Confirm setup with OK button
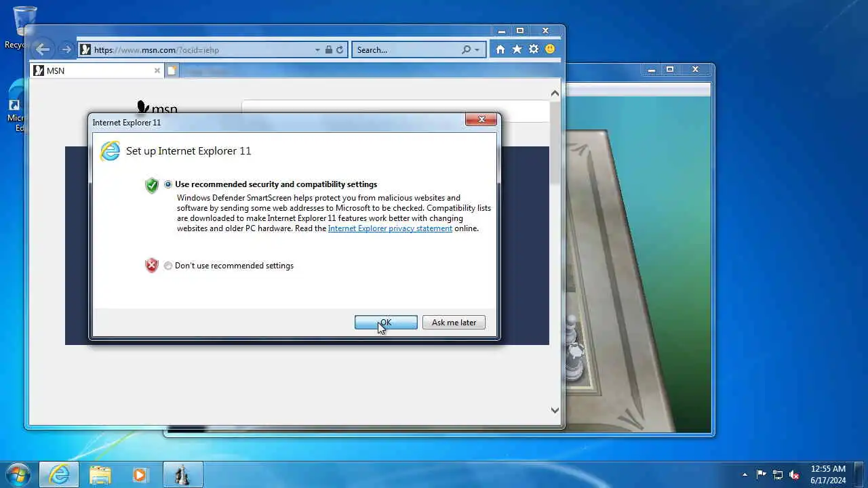The image size is (868, 488). 386,323
